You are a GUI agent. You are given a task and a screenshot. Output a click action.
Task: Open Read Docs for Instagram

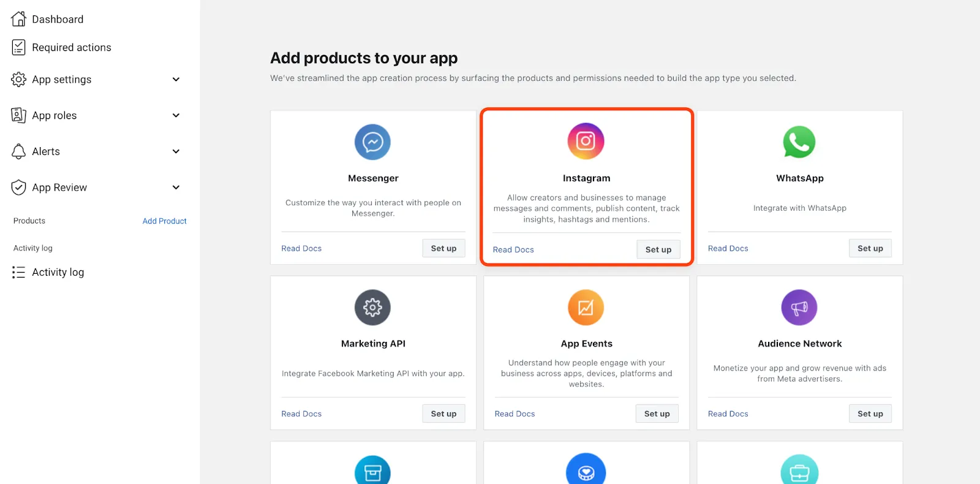(513, 249)
